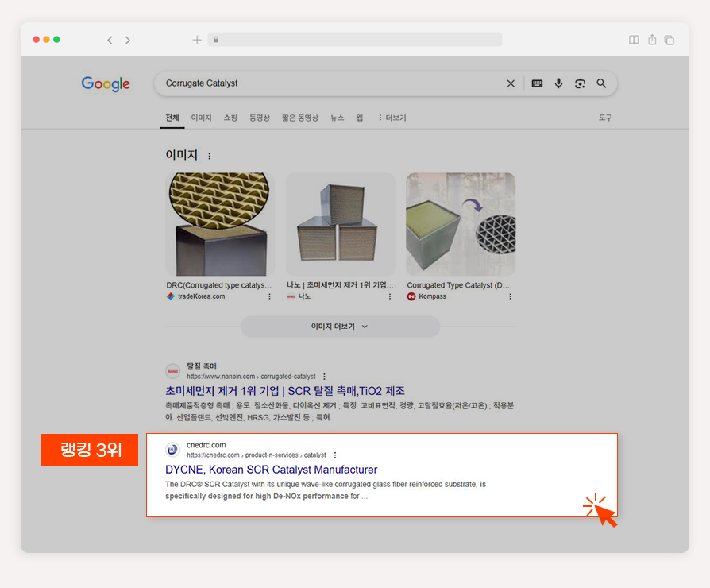
Task: Open 초미세먼지 제거 1위 기업 result title
Action: pyautogui.click(x=285, y=391)
